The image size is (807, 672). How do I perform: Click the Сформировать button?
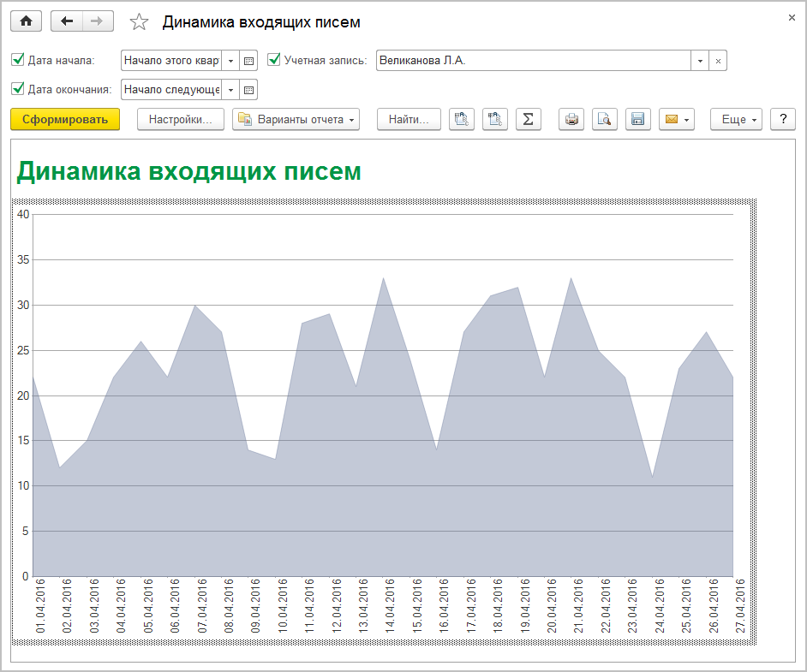point(65,119)
